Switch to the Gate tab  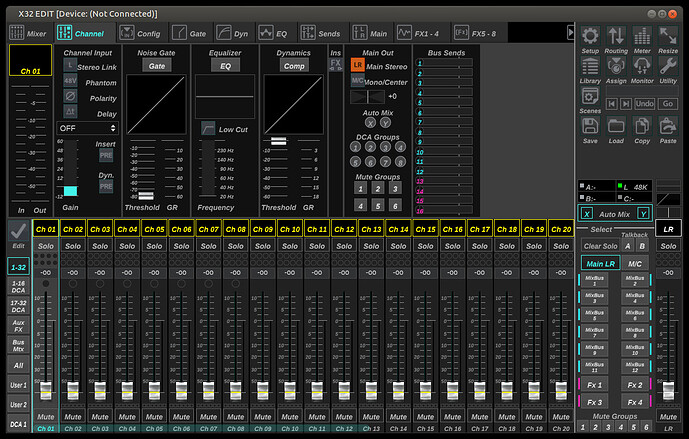click(190, 33)
